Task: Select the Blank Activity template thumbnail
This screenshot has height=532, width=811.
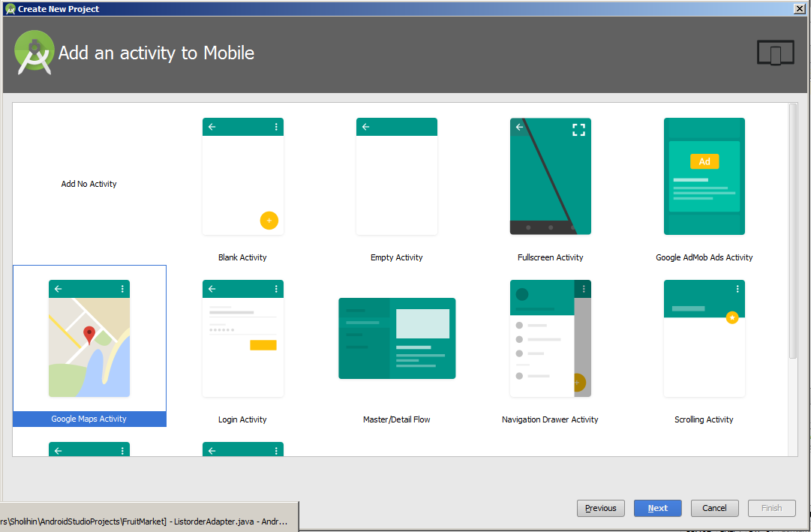Action: [242, 176]
